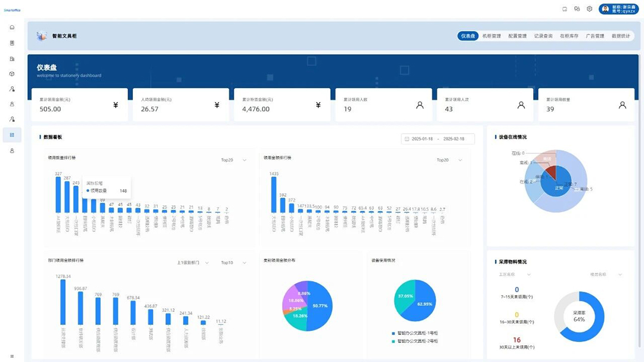Click the tablet device icon in the top bar
This screenshot has width=644, height=362.
[565, 9]
